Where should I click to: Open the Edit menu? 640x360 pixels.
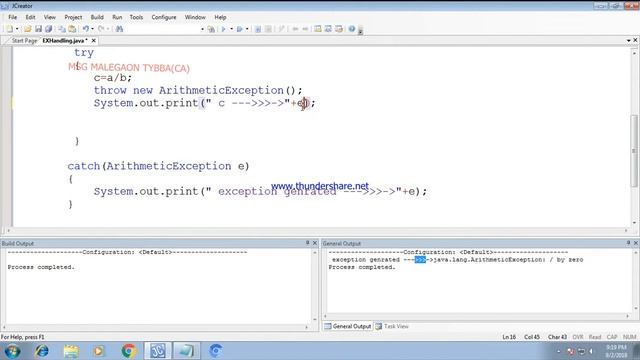(31, 17)
